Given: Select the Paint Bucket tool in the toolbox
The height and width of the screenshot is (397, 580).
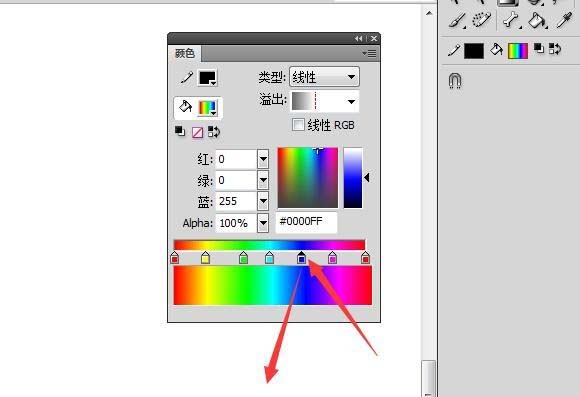Looking at the screenshot, I should tap(537, 20).
